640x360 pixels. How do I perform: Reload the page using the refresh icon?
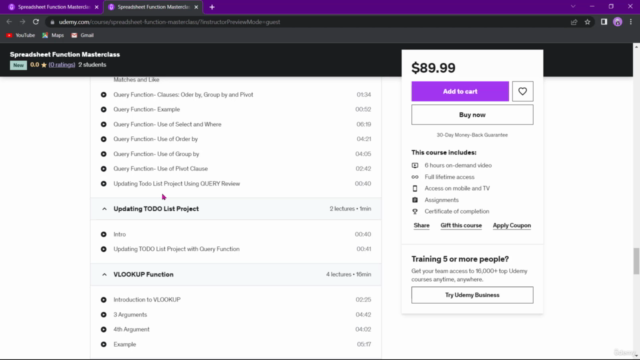click(36, 22)
